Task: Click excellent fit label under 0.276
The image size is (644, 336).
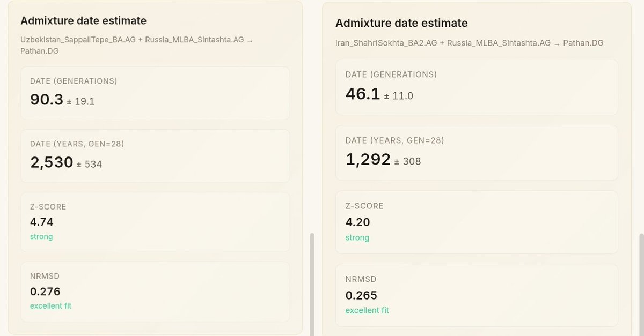Action: (50, 306)
